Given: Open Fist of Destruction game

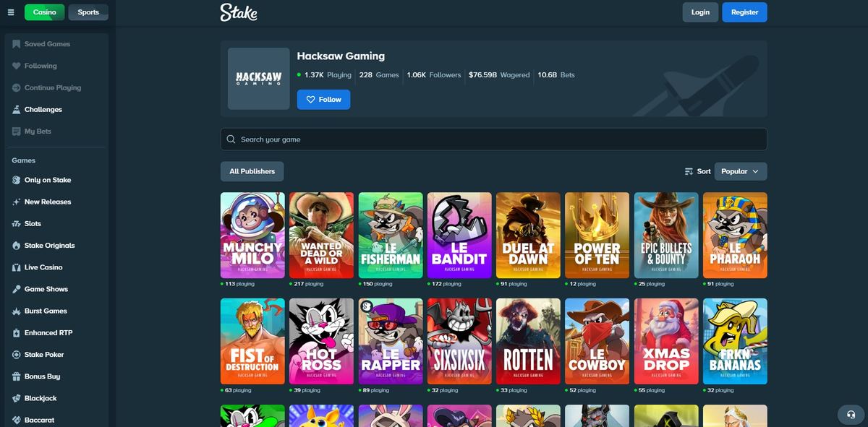Looking at the screenshot, I should point(252,341).
